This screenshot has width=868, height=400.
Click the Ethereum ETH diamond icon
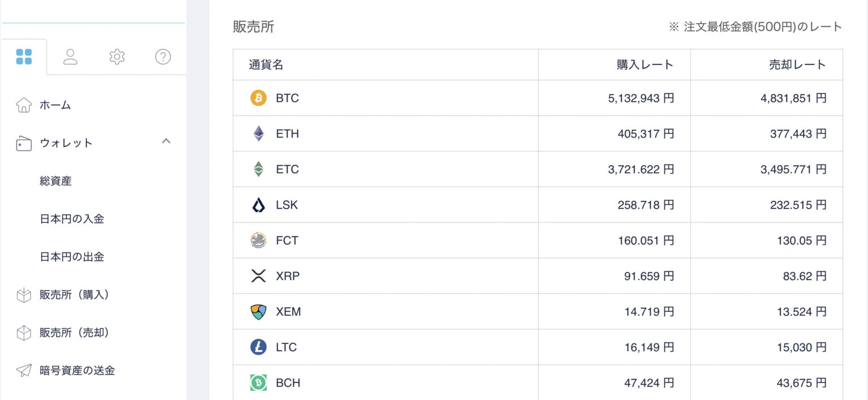click(x=258, y=134)
